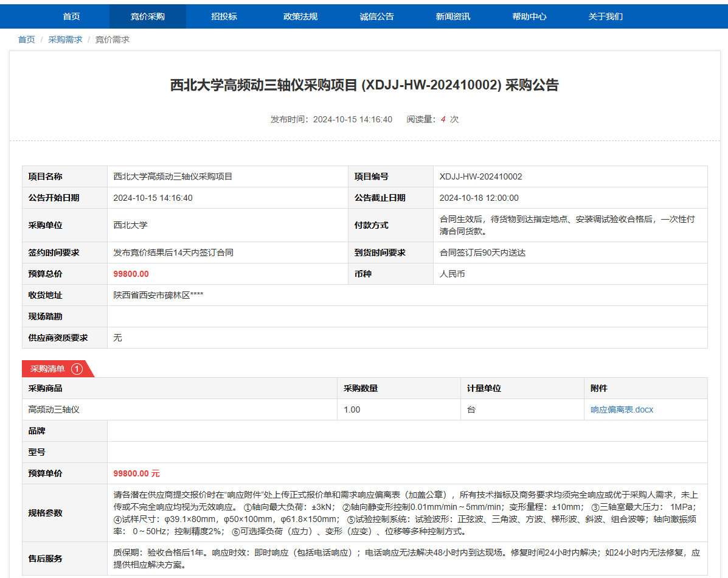728x578 pixels.
Task: Click the 规格参数 description text
Action: (x=406, y=513)
